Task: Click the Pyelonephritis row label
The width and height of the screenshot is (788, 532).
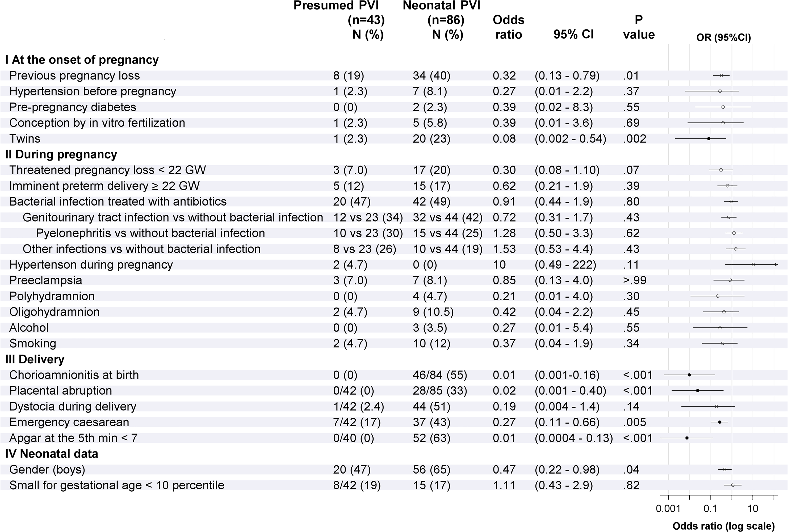Action: pyautogui.click(x=151, y=233)
